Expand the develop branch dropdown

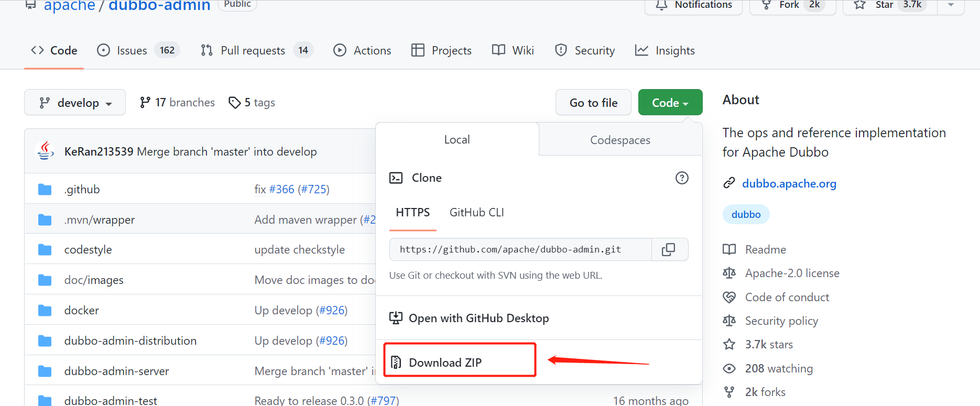(75, 102)
